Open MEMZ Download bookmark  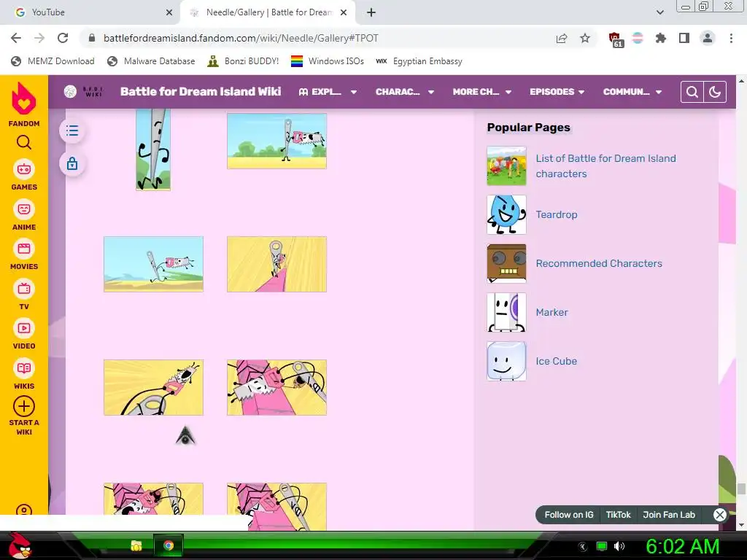tap(53, 61)
